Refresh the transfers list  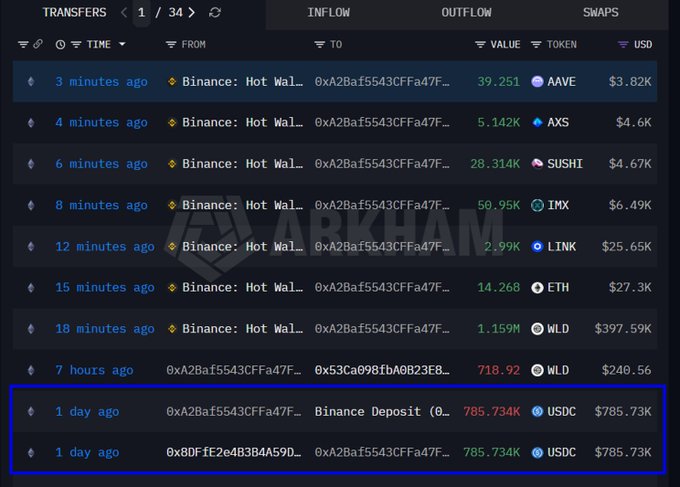[x=215, y=13]
